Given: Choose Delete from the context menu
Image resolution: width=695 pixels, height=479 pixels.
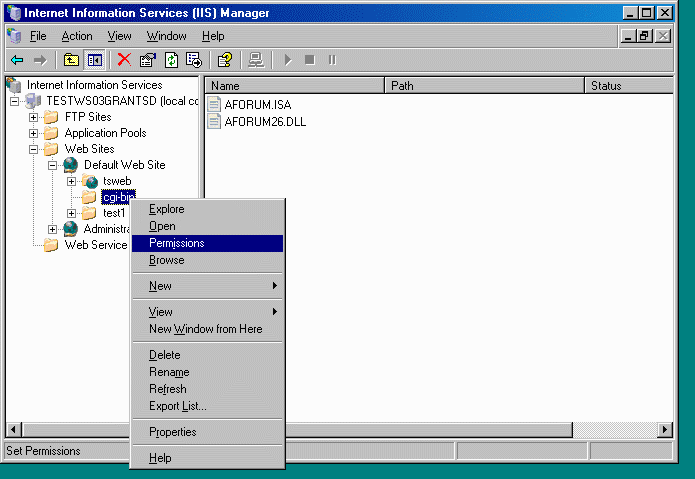Looking at the screenshot, I should pos(207,355).
